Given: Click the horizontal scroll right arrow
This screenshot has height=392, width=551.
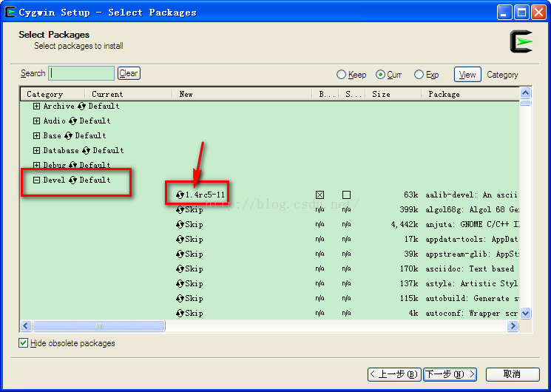Looking at the screenshot, I should click(x=513, y=326).
